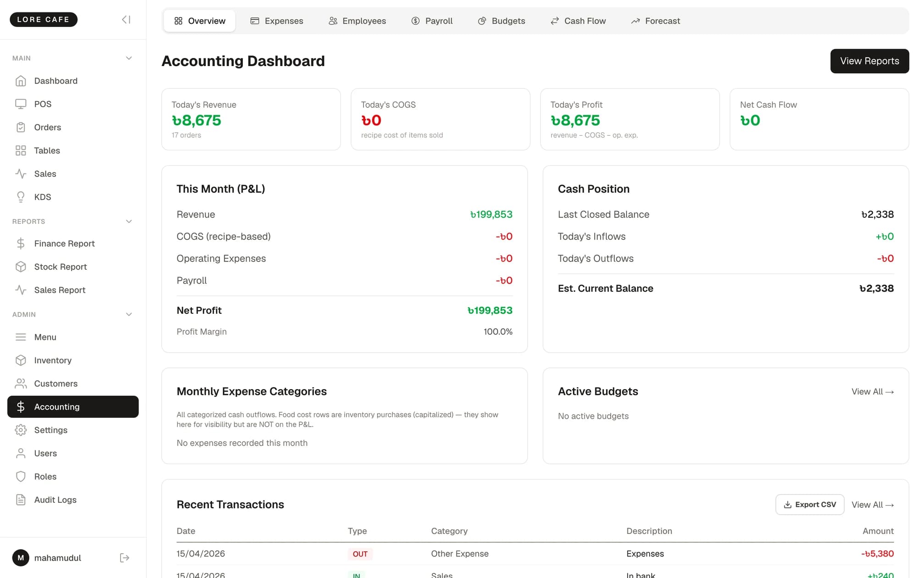The width and height of the screenshot is (924, 578).
Task: Click the logout icon beside mahamudul
Action: click(125, 558)
